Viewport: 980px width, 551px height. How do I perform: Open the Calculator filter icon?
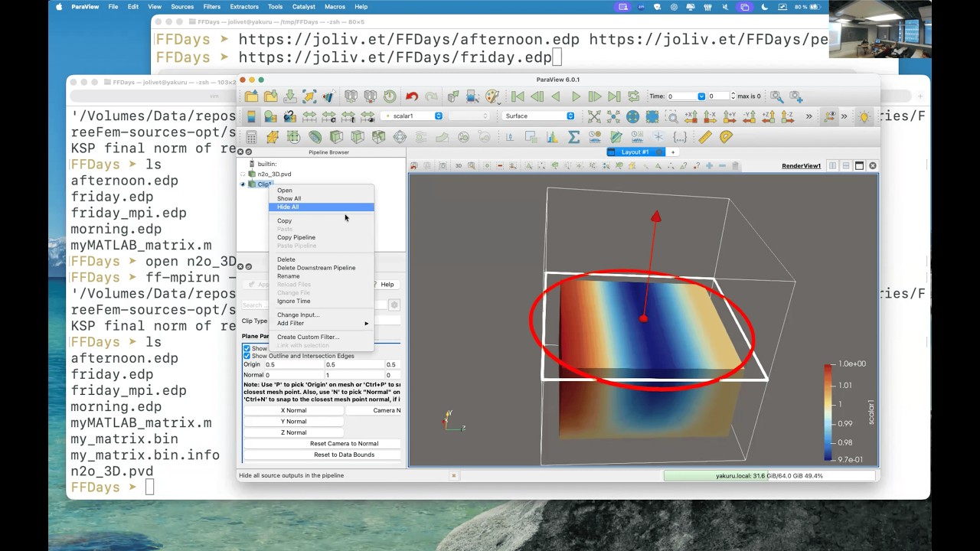tap(251, 137)
